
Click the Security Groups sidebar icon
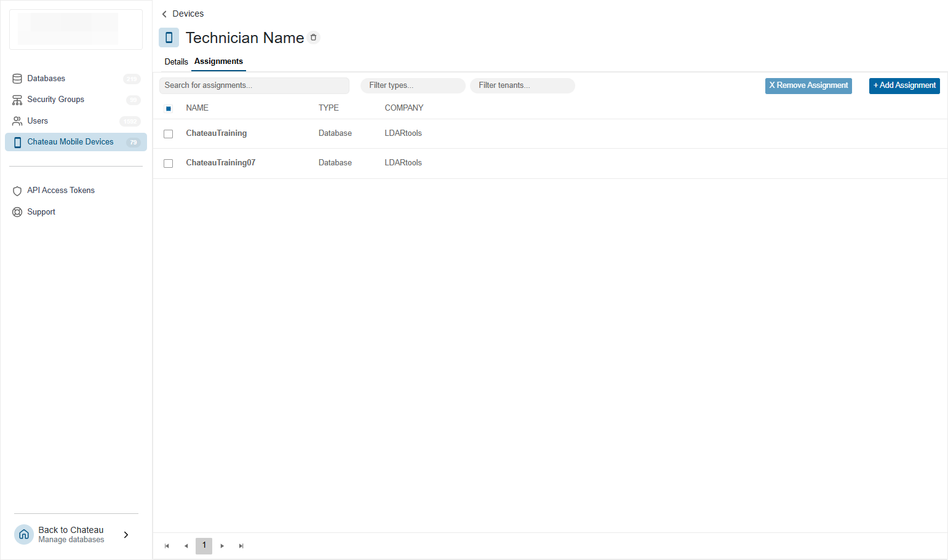[17, 100]
